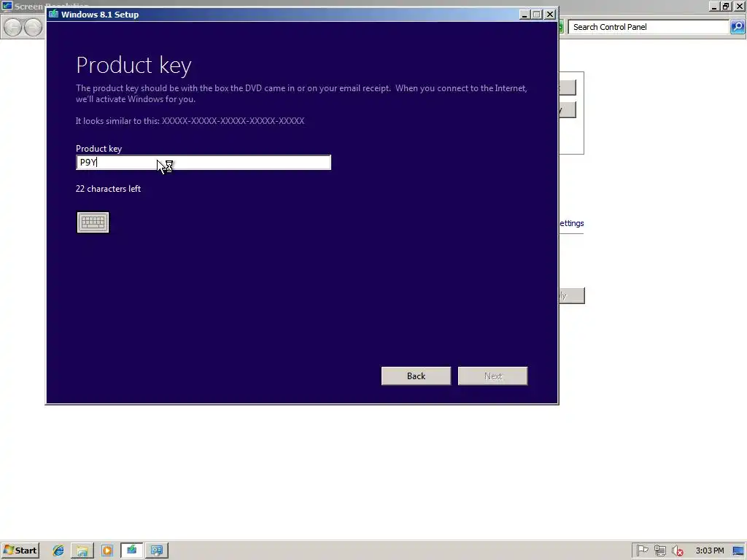Launch Internet Explorer from the taskbar

[x=58, y=551]
